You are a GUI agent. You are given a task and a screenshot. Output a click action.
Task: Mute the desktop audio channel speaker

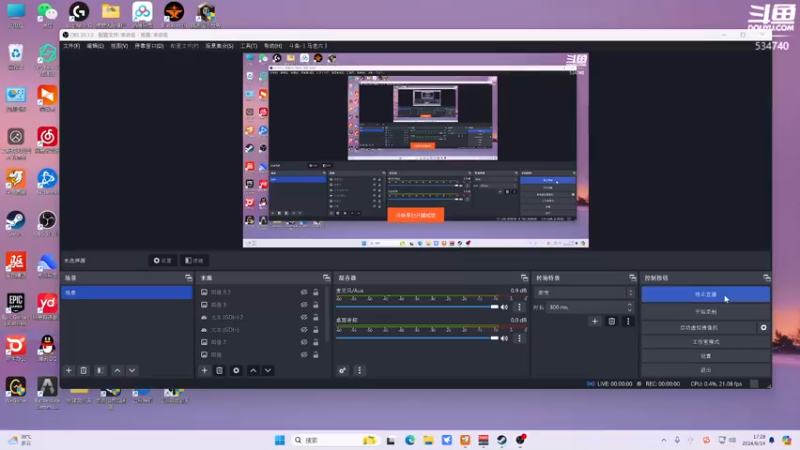coord(505,338)
